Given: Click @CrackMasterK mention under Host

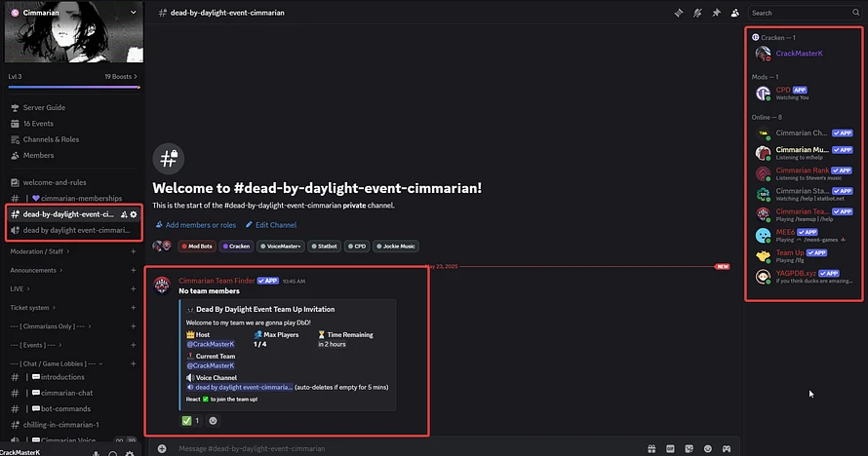Looking at the screenshot, I should 211,344.
